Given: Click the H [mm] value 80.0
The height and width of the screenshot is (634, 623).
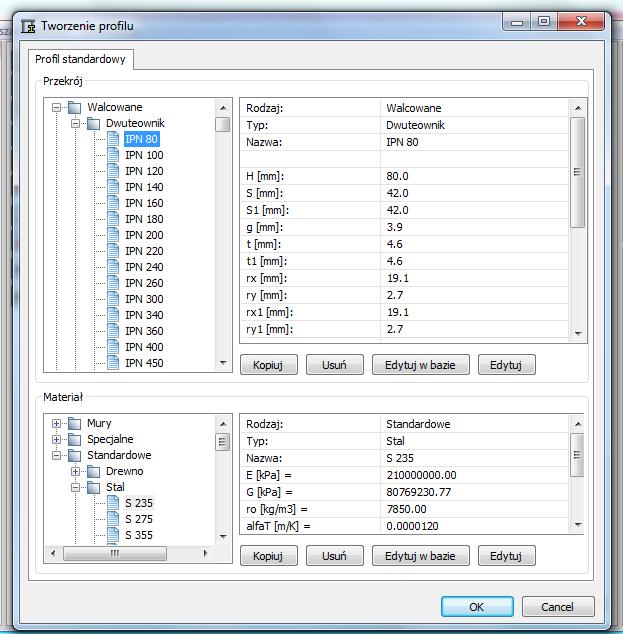Looking at the screenshot, I should pos(397,176).
